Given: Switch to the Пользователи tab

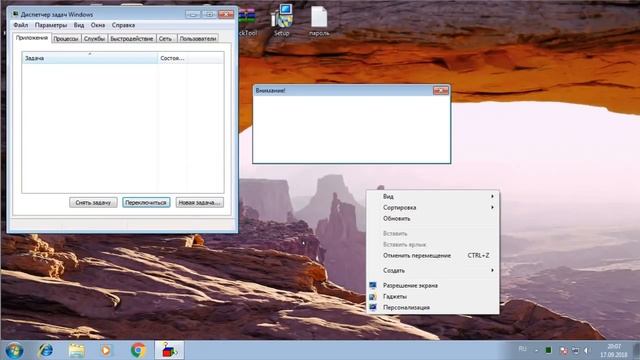Looking at the screenshot, I should [x=198, y=39].
